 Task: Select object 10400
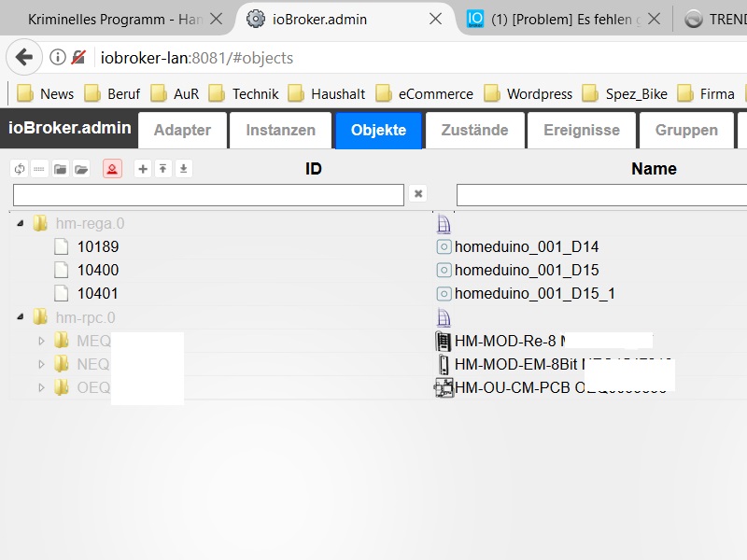tap(98, 270)
